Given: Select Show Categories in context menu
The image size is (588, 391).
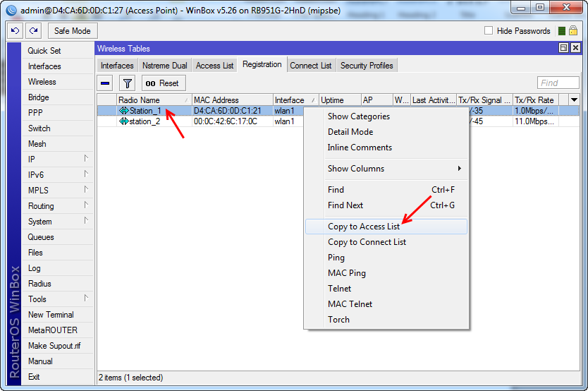Looking at the screenshot, I should [x=386, y=116].
